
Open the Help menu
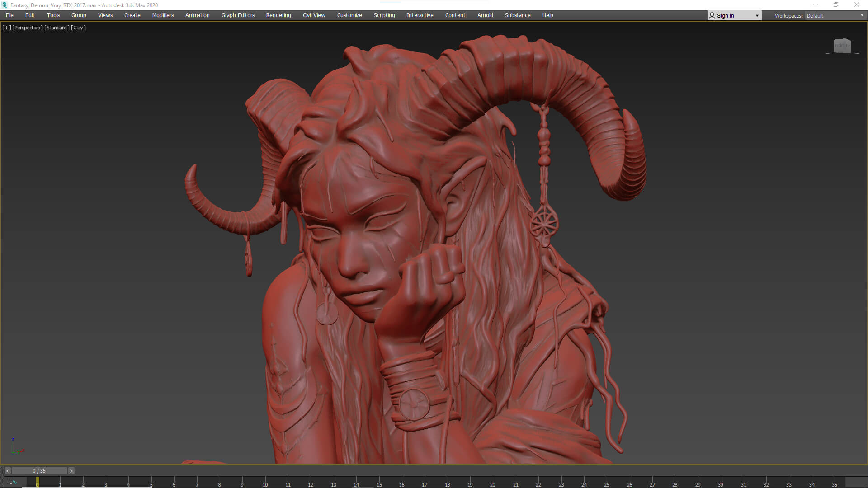pyautogui.click(x=547, y=15)
